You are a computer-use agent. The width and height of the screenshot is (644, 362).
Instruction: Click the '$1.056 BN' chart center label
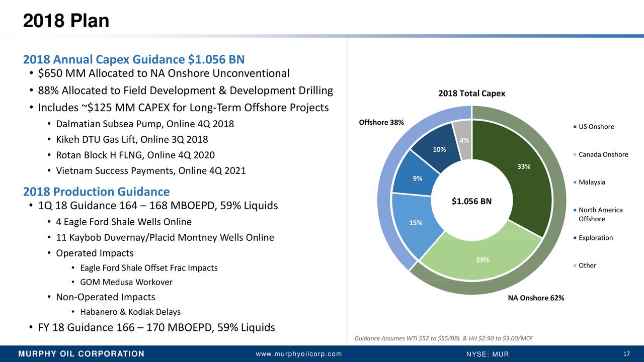click(471, 201)
